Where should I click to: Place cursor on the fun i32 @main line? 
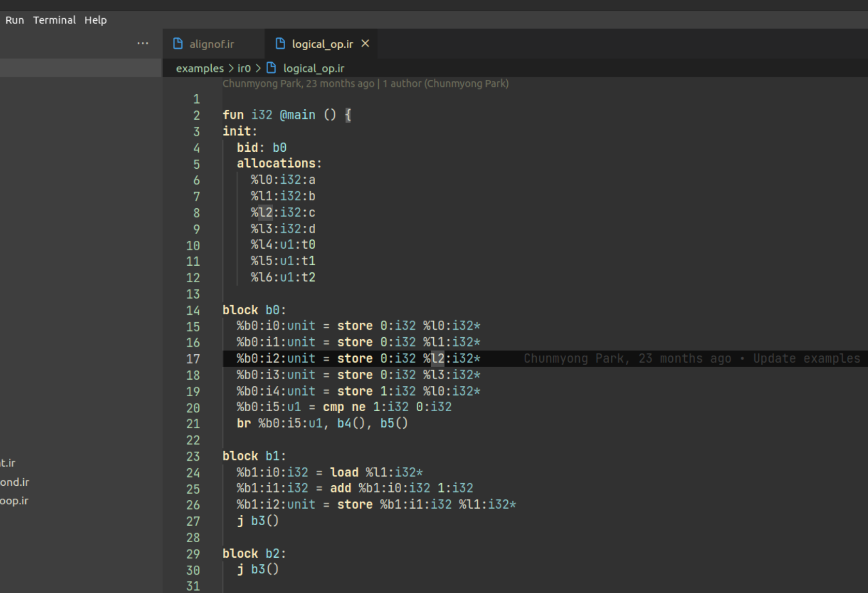286,114
